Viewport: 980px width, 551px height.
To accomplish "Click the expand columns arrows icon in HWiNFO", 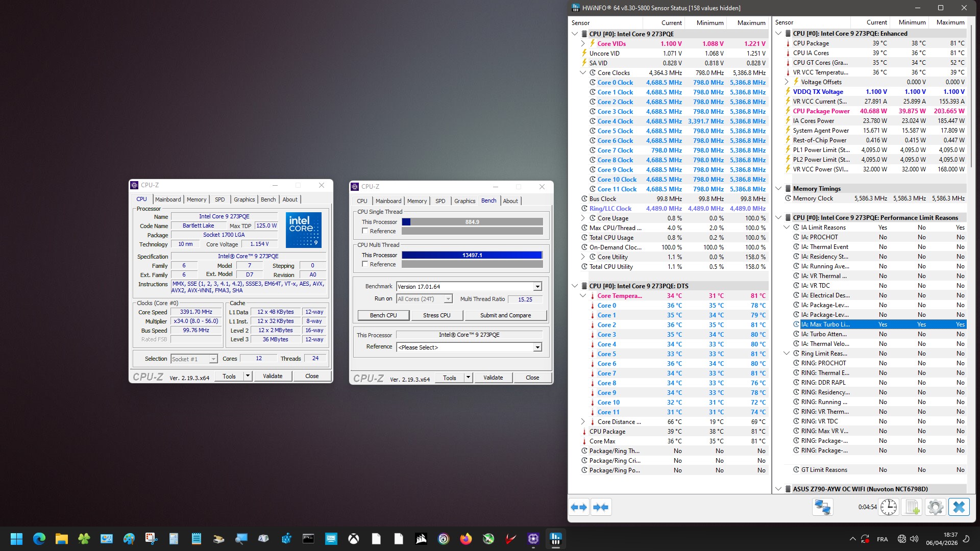I will pos(579,507).
